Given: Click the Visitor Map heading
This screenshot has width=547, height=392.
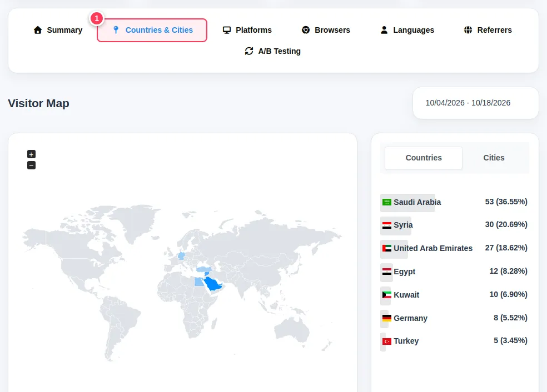Looking at the screenshot, I should pos(39,103).
